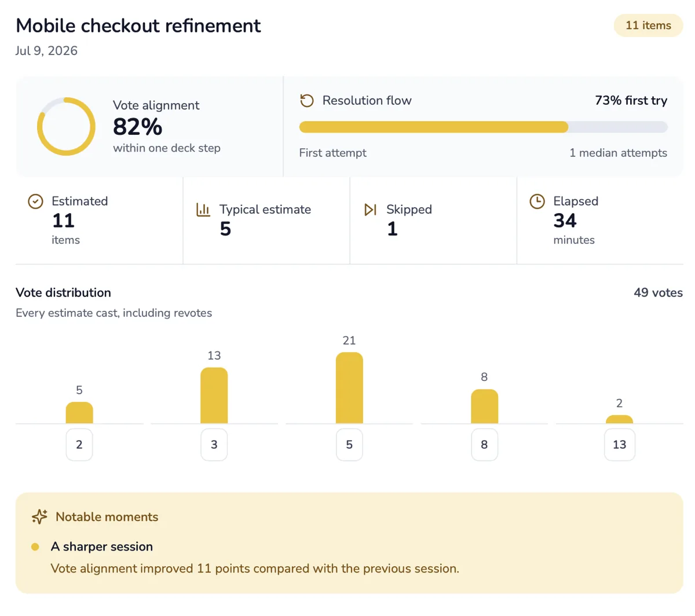Click the Resolution flow refresh icon
Screen dimensions: 695x616
coord(307,101)
